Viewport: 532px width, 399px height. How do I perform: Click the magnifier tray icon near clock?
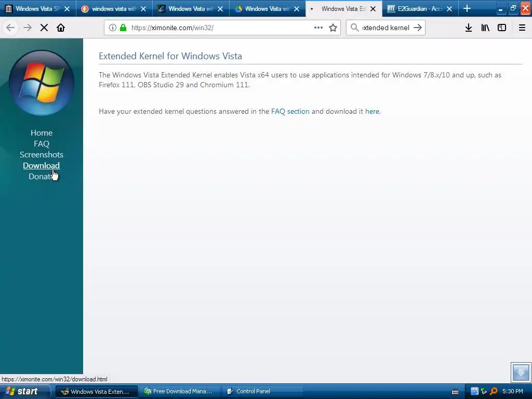(x=494, y=391)
